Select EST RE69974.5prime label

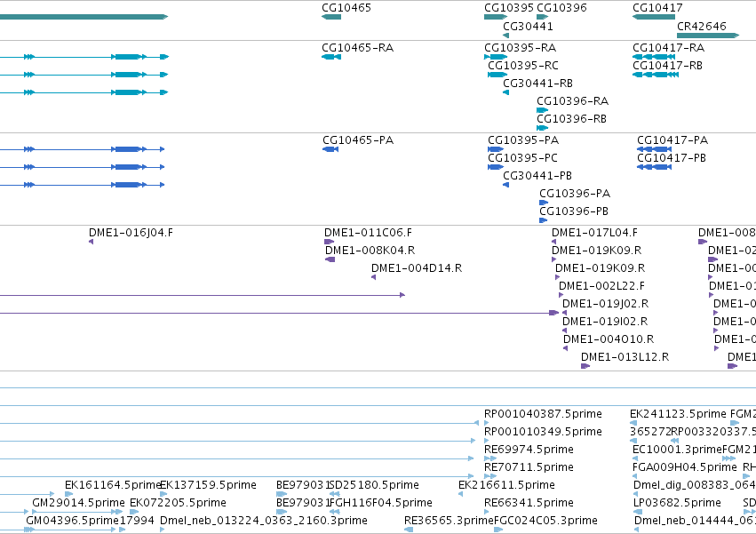[x=529, y=450]
